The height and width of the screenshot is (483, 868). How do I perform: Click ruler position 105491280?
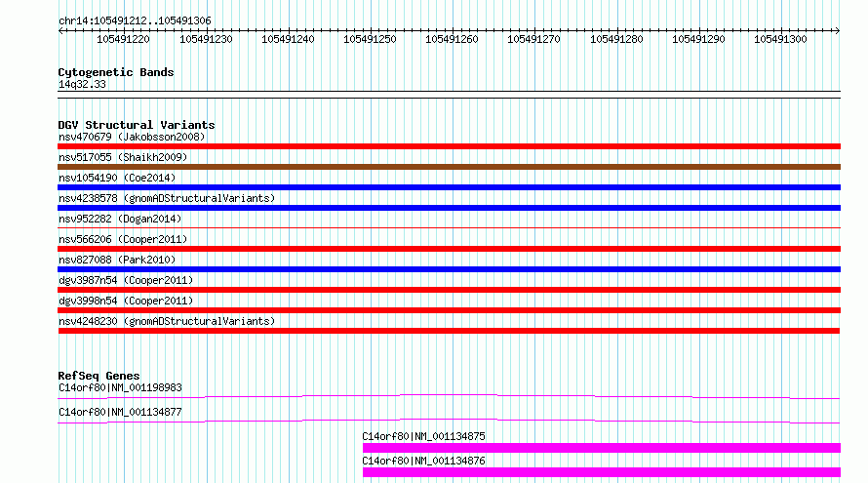(x=616, y=39)
